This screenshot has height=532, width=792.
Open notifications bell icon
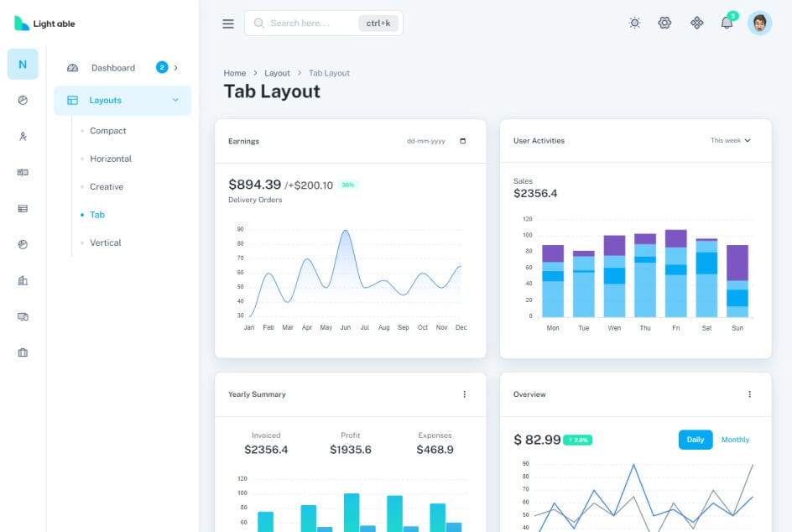coord(727,23)
